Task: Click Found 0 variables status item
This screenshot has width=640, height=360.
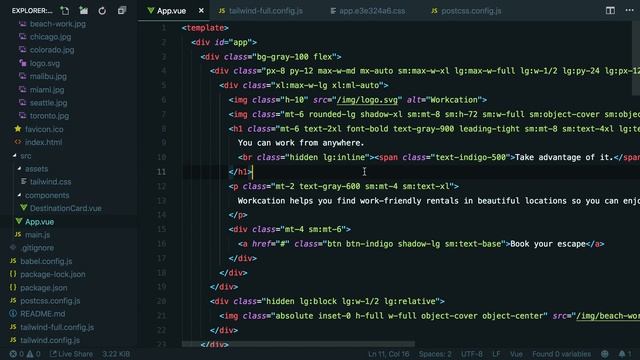Action: click(x=561, y=354)
